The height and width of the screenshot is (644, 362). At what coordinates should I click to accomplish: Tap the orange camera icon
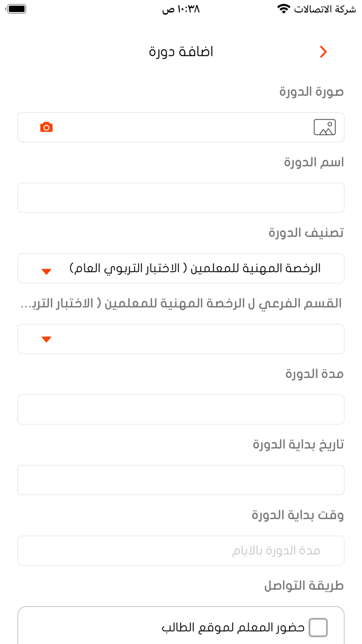[47, 127]
